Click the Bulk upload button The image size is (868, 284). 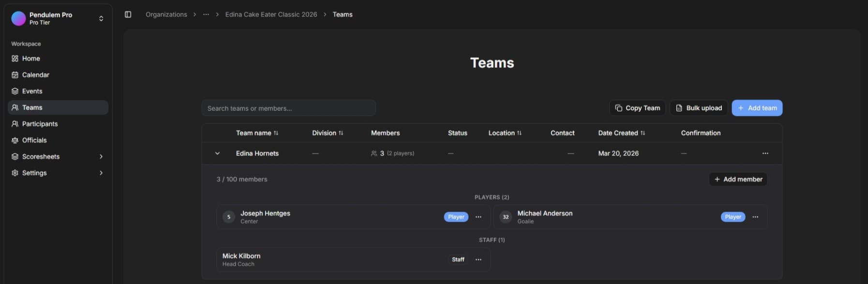pyautogui.click(x=699, y=108)
